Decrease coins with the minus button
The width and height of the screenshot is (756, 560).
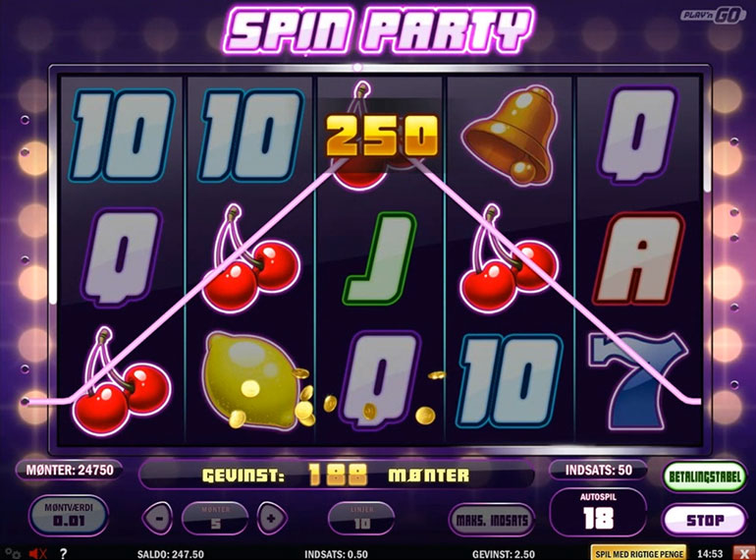pos(157,519)
